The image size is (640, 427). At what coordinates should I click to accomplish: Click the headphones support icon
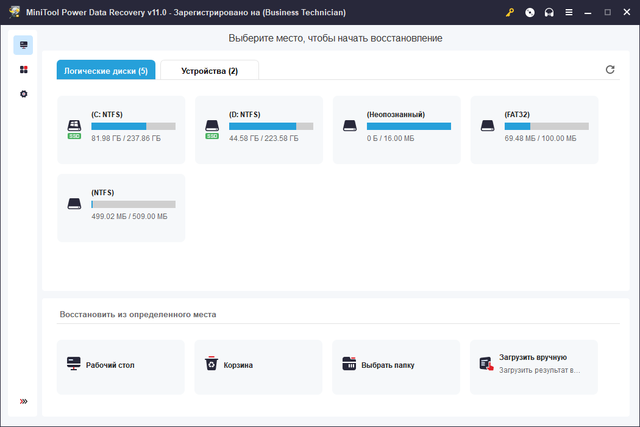coord(549,13)
